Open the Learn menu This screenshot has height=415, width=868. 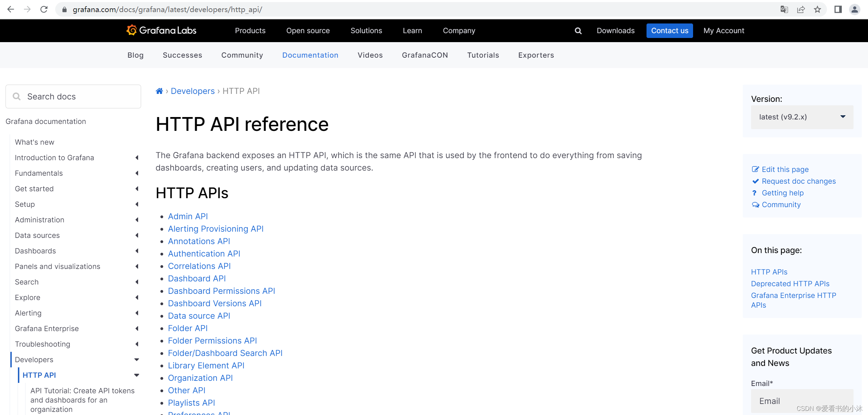pos(412,31)
